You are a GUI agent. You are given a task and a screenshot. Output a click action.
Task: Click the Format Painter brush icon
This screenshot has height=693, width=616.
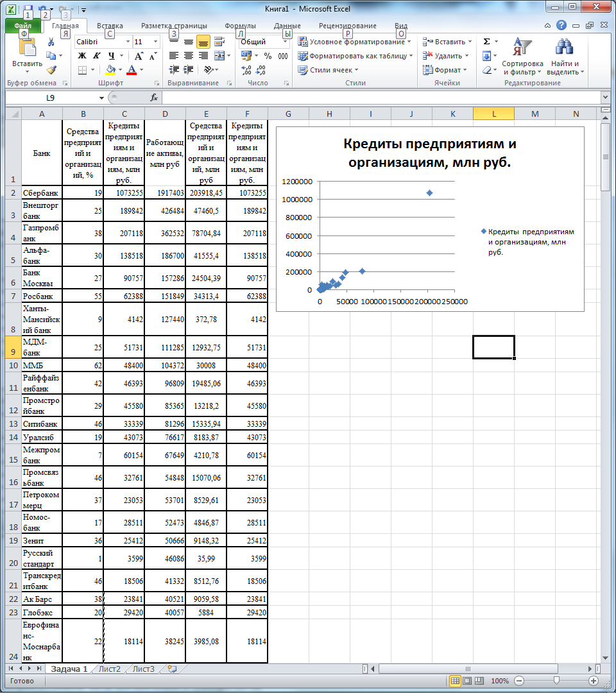[x=51, y=70]
